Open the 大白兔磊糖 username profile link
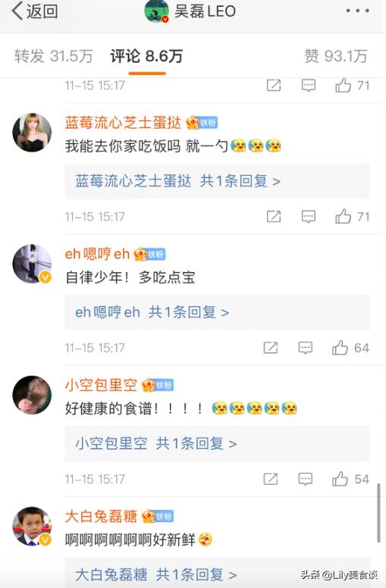 [x=101, y=516]
